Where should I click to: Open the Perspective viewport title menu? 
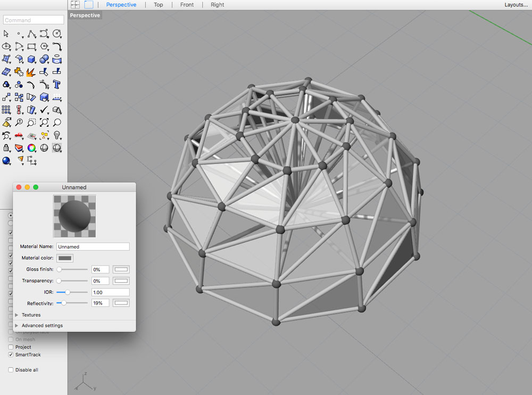[x=85, y=15]
